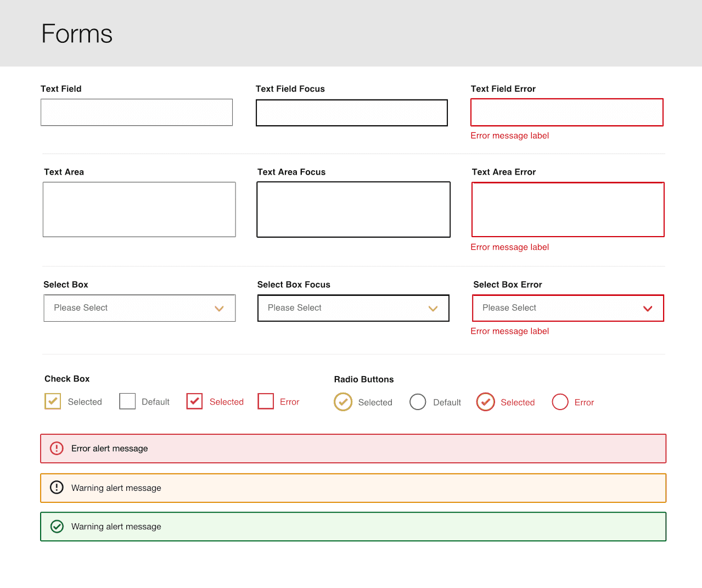Click the red chevron in Select Box Error
The width and height of the screenshot is (702, 588).
[648, 309]
